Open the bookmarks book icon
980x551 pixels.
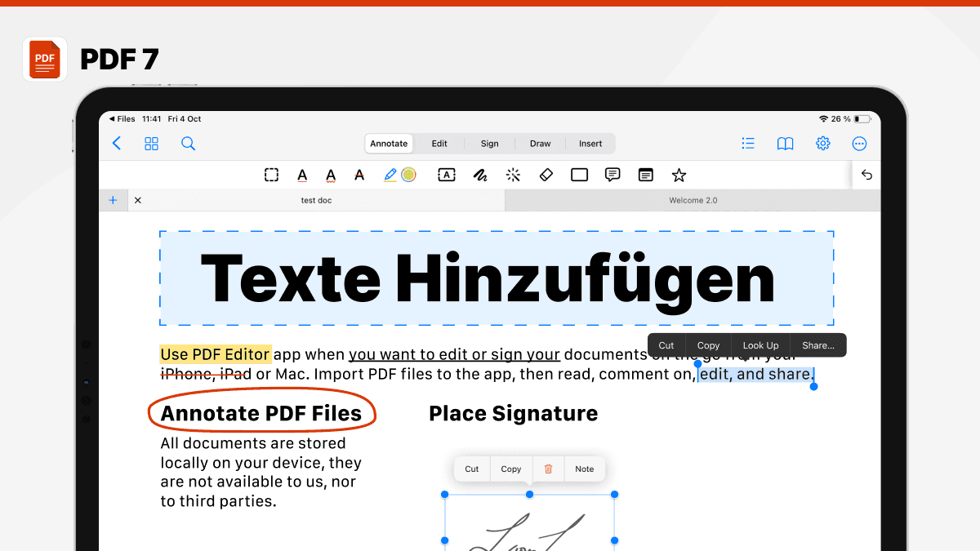click(x=785, y=144)
